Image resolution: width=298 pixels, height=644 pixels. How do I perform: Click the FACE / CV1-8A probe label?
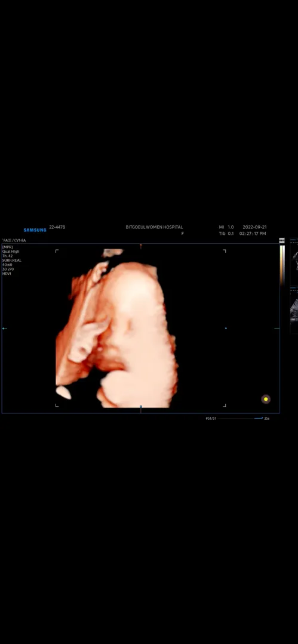tap(14, 240)
